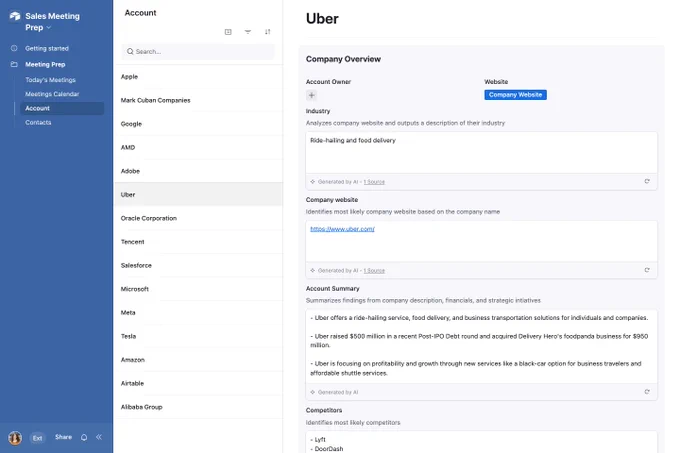Select Adobe in the account list

pyautogui.click(x=198, y=171)
